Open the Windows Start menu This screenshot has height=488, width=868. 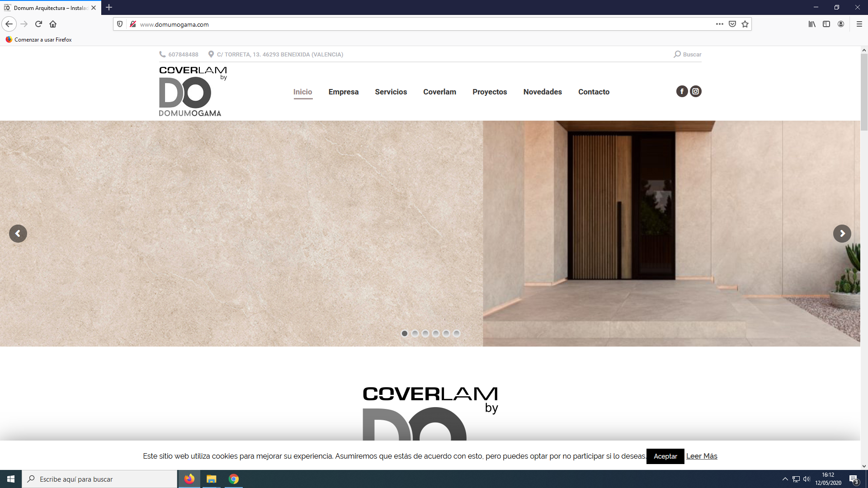coord(11,479)
